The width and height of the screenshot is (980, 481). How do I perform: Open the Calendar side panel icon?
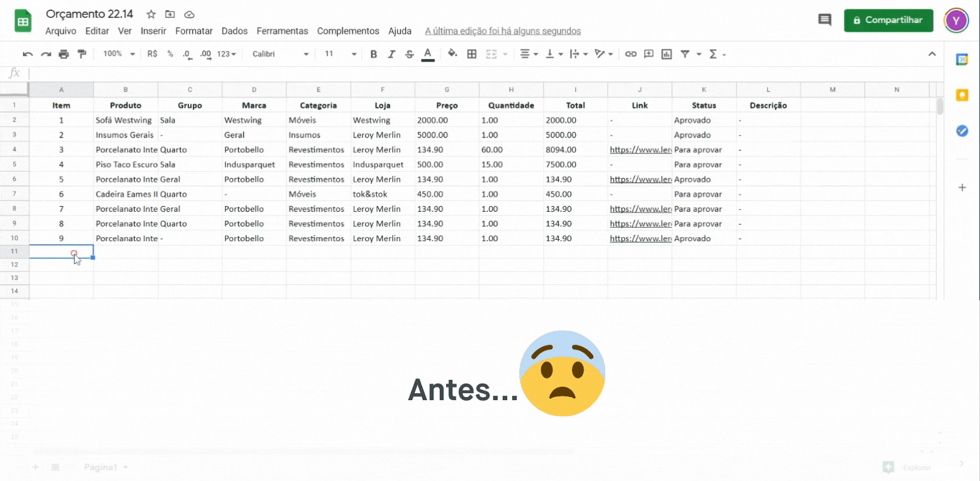point(962,59)
